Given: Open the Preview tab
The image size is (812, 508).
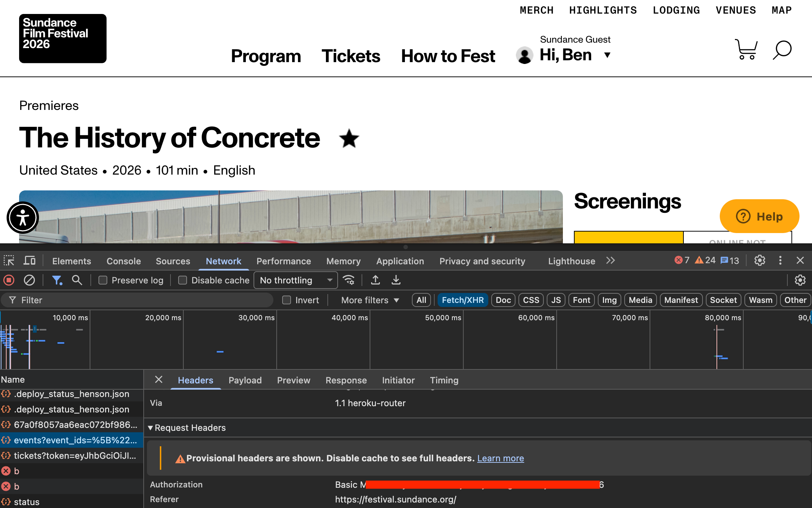Looking at the screenshot, I should (x=294, y=380).
